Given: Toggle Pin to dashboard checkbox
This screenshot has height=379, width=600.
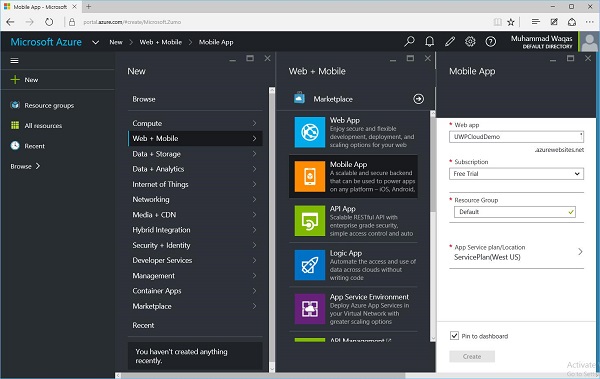Looking at the screenshot, I should coord(454,336).
